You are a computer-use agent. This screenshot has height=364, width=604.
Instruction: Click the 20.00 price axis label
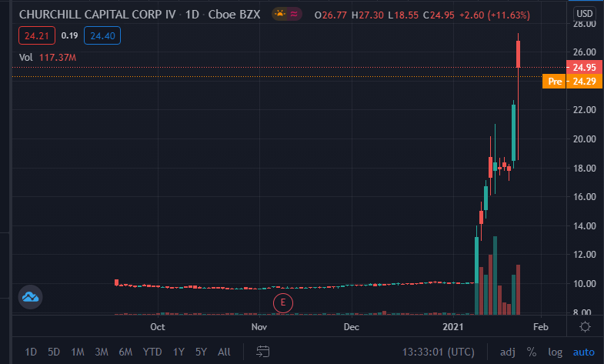[x=584, y=139]
